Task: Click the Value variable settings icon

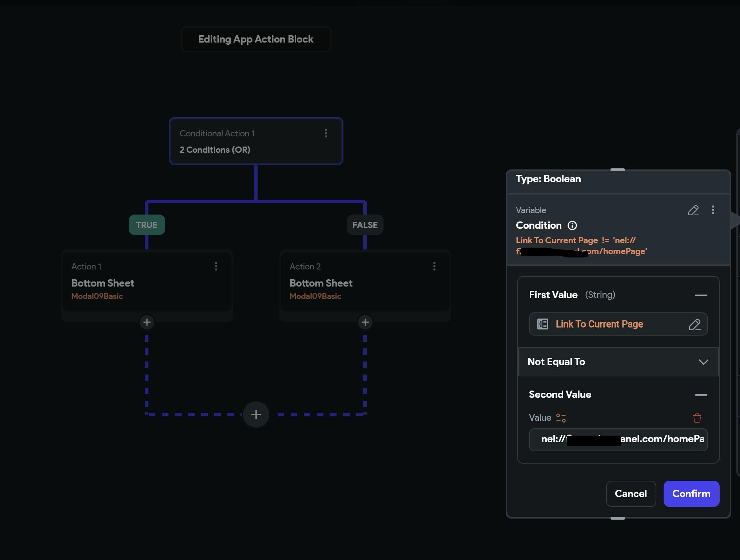Action: pyautogui.click(x=561, y=418)
